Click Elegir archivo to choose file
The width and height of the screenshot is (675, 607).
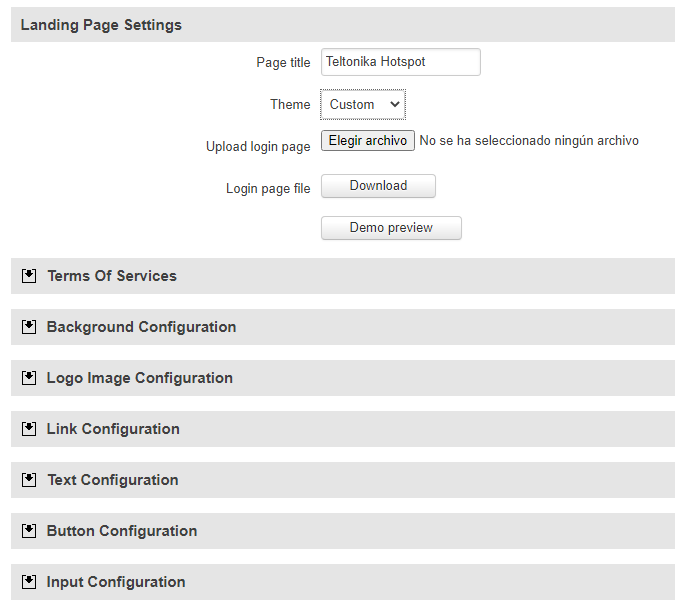point(368,141)
